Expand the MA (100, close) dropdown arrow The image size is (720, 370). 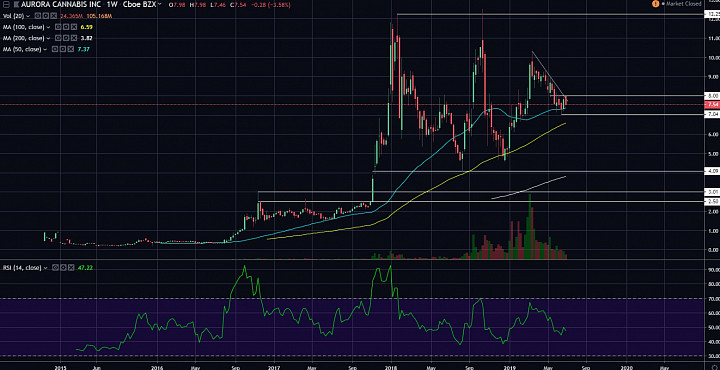pos(48,27)
